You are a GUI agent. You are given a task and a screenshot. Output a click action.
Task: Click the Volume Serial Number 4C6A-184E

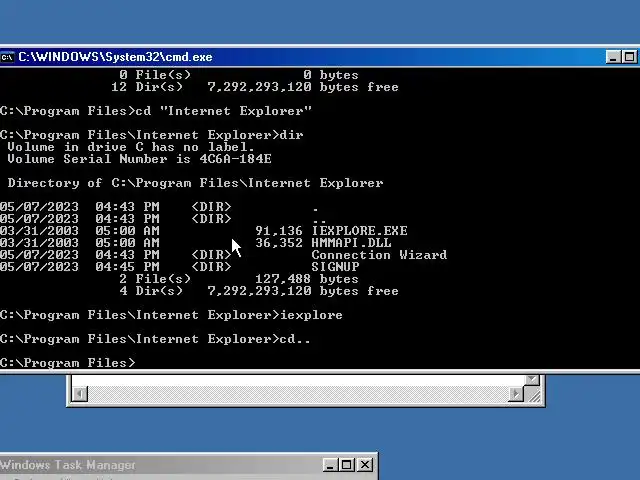click(139, 159)
